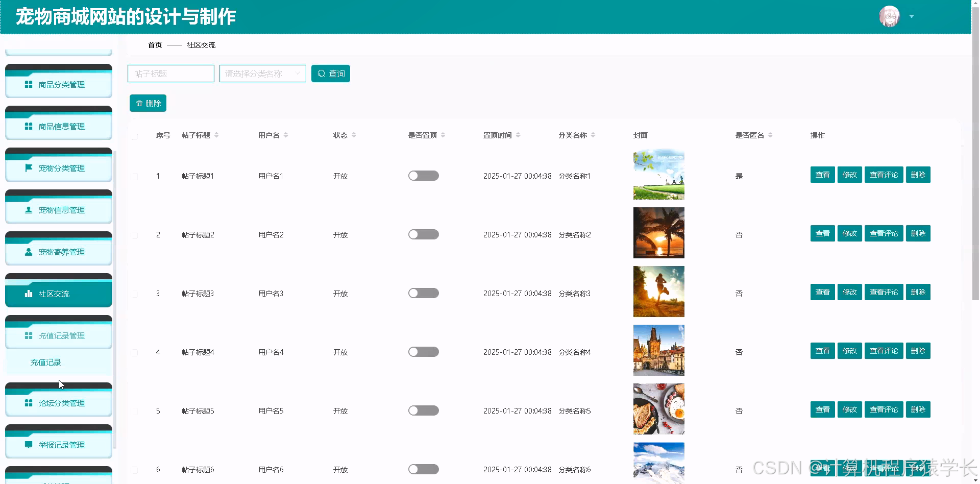980x484 pixels.
Task: Open user menu arrow next to avatar
Action: [x=912, y=16]
